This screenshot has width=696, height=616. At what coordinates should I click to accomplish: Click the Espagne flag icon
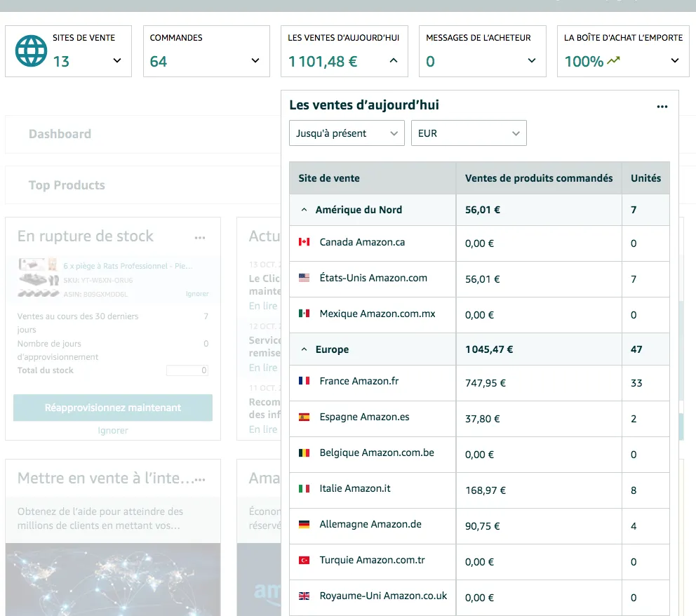pyautogui.click(x=304, y=417)
